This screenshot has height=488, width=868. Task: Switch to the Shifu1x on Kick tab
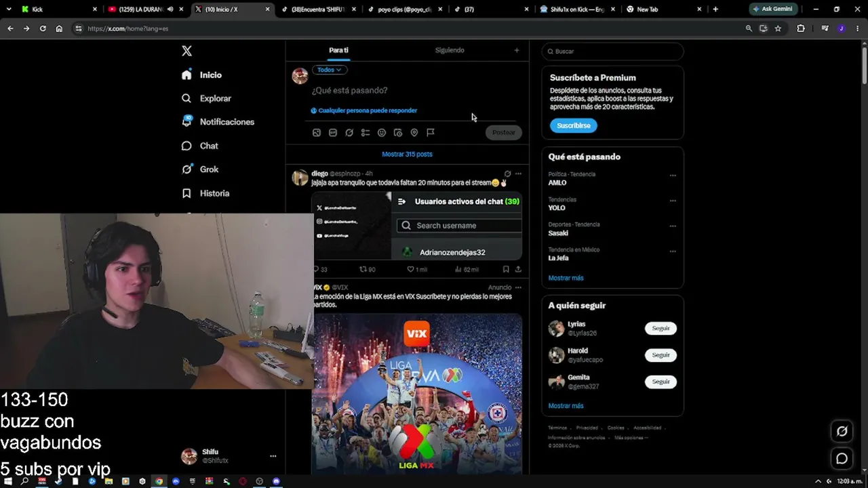[x=577, y=9]
